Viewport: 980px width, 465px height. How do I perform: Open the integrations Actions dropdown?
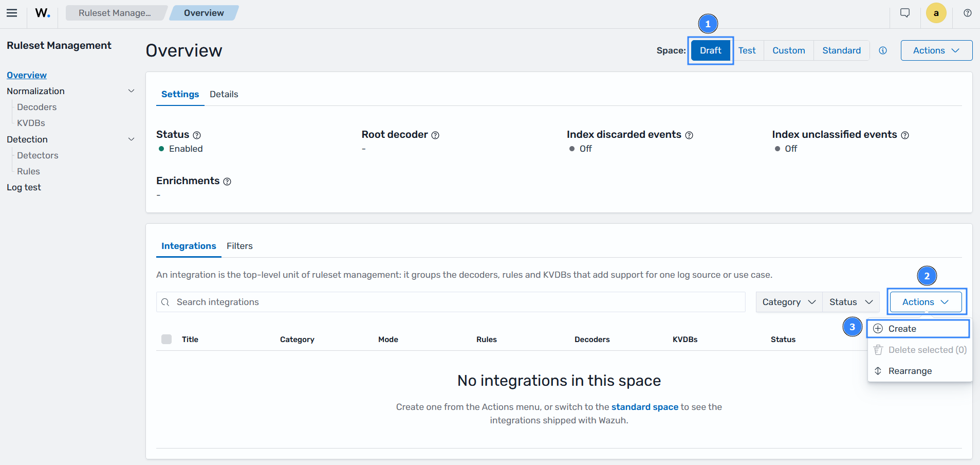[926, 302]
